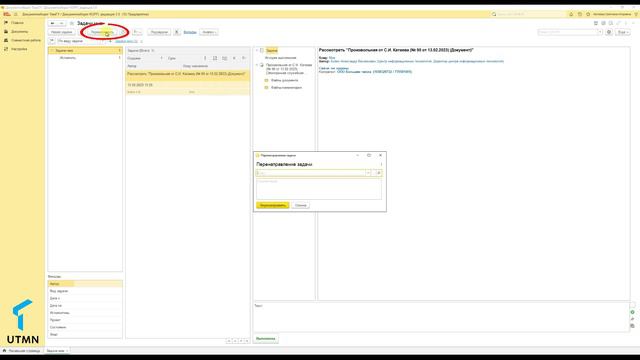Screen dimensions: 640x360
Task: Click Отмена button in redirect dialog
Action: tap(300, 205)
